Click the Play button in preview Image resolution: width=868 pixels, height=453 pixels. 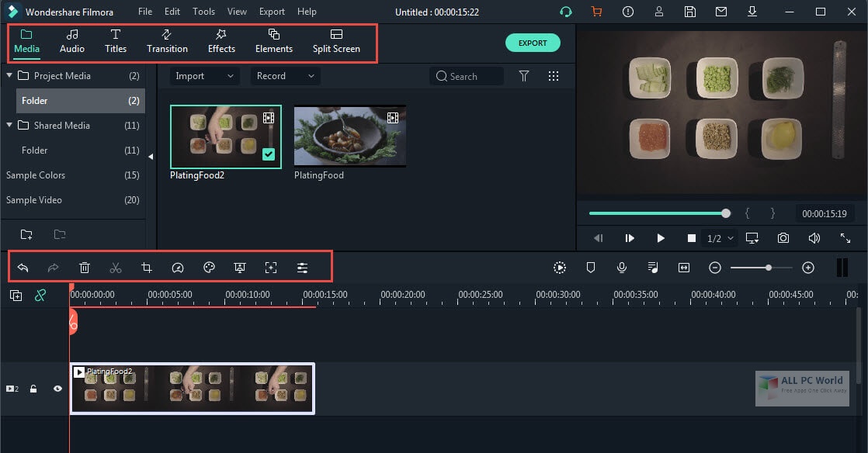click(x=661, y=238)
